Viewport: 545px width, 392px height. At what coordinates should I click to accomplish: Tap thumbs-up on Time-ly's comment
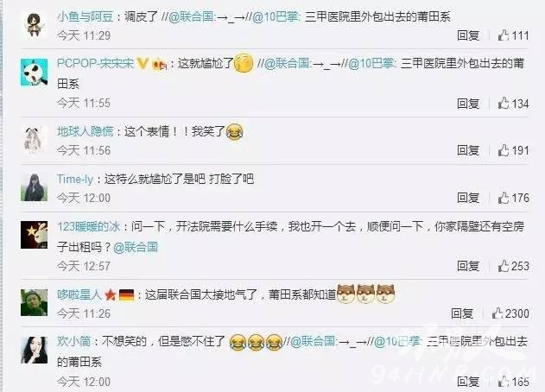(504, 198)
